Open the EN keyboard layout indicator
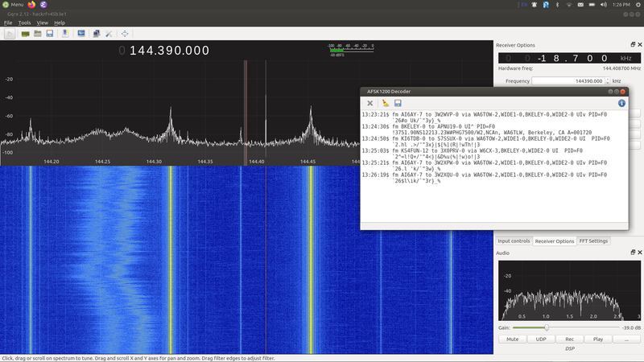The image size is (644, 362). coord(524,5)
